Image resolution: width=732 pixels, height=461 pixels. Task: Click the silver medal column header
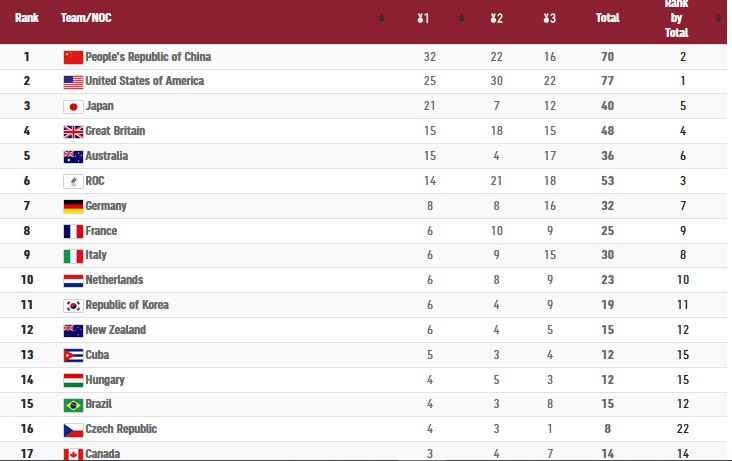496,18
